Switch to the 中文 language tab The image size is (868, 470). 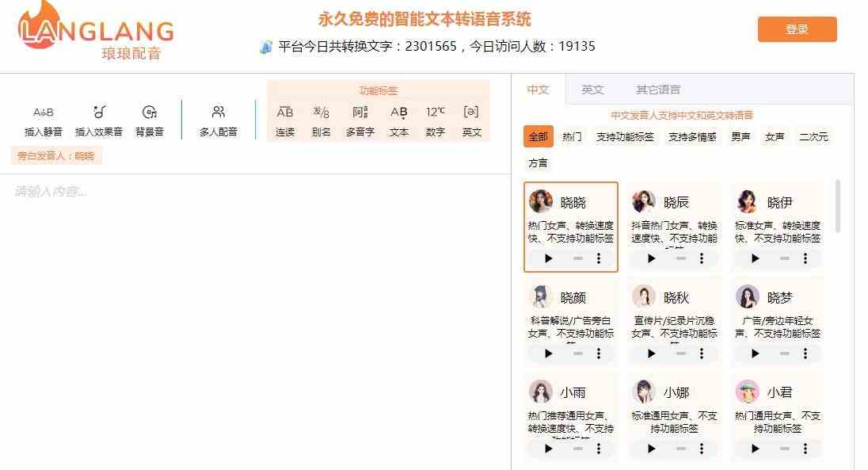(x=538, y=90)
